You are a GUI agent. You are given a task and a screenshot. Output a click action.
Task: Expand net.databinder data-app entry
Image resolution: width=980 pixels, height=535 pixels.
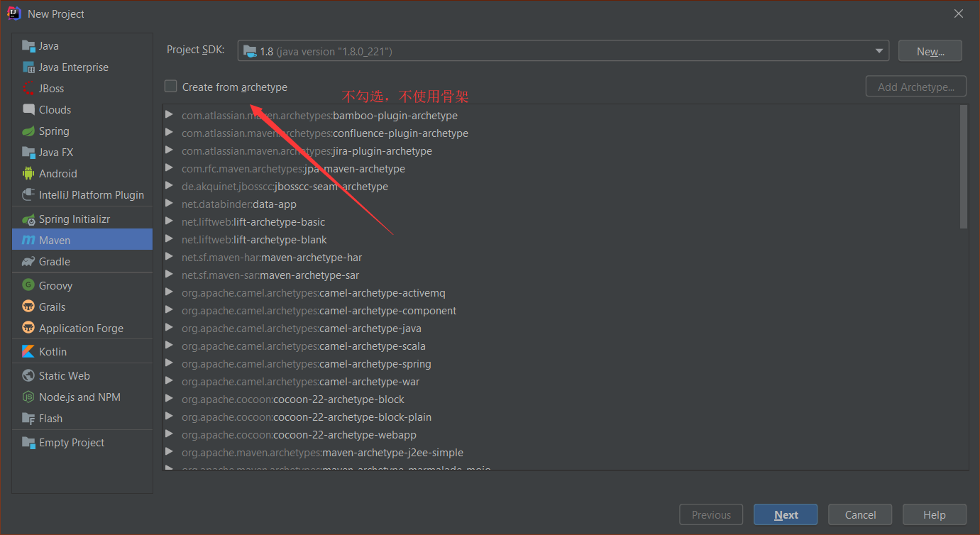pos(169,203)
